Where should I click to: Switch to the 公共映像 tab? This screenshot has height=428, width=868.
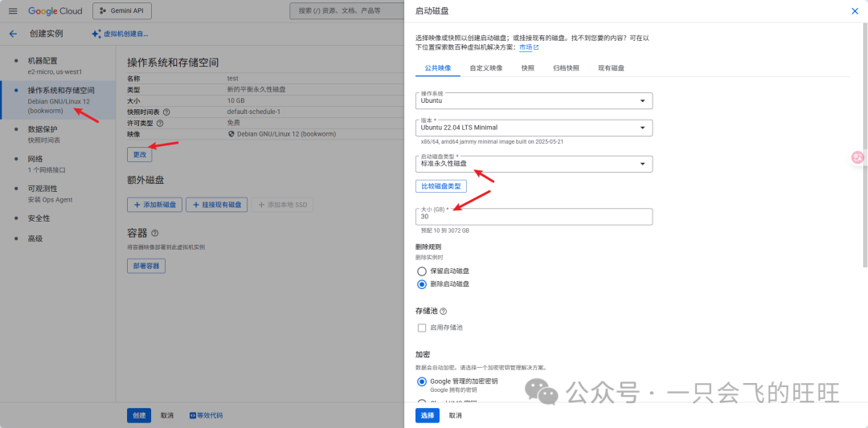point(438,68)
